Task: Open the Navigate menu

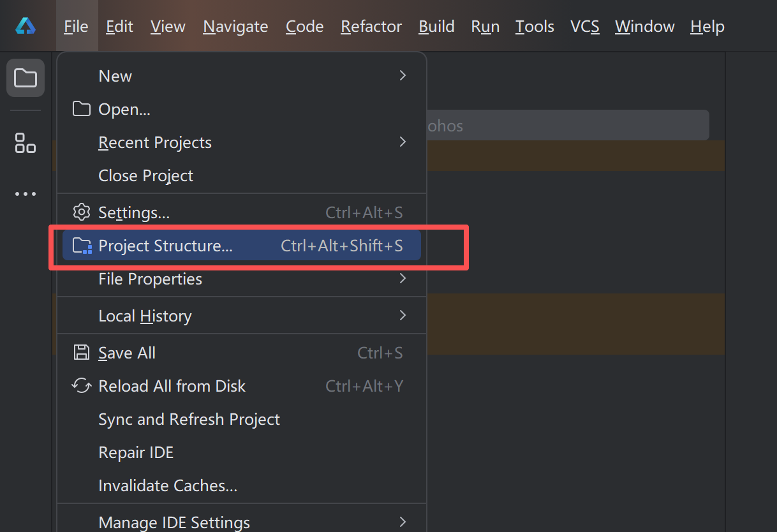Action: pyautogui.click(x=235, y=26)
